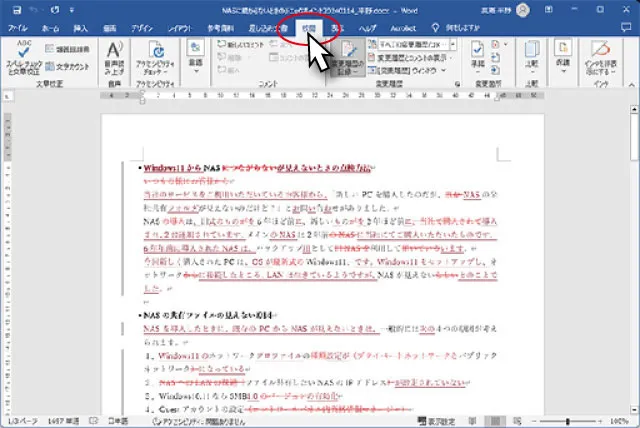The width and height of the screenshot is (640, 428).
Task: Click the Undo button in the title bar
Action: [35, 10]
